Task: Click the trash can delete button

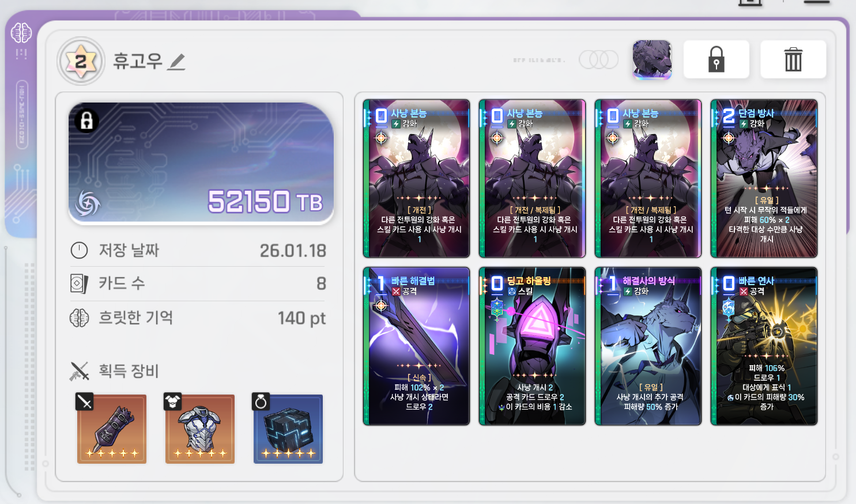Action: [793, 59]
